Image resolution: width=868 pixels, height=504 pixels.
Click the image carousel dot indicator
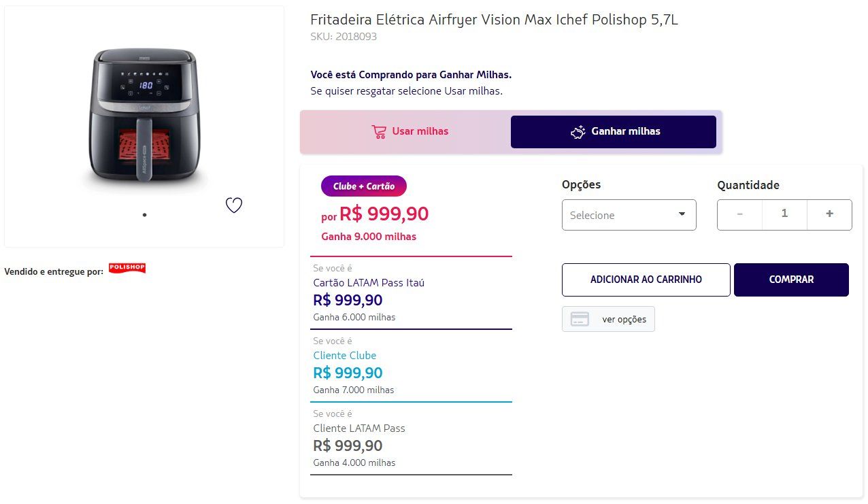(x=144, y=214)
